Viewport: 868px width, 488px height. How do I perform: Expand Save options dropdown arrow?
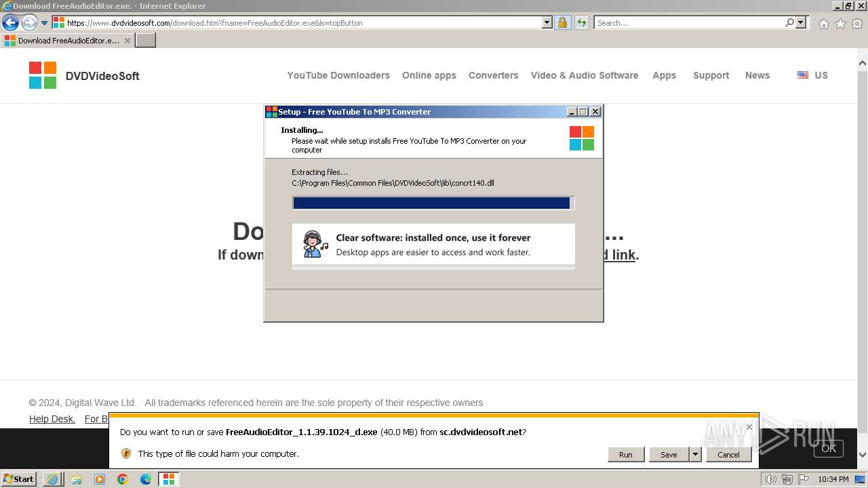(695, 455)
